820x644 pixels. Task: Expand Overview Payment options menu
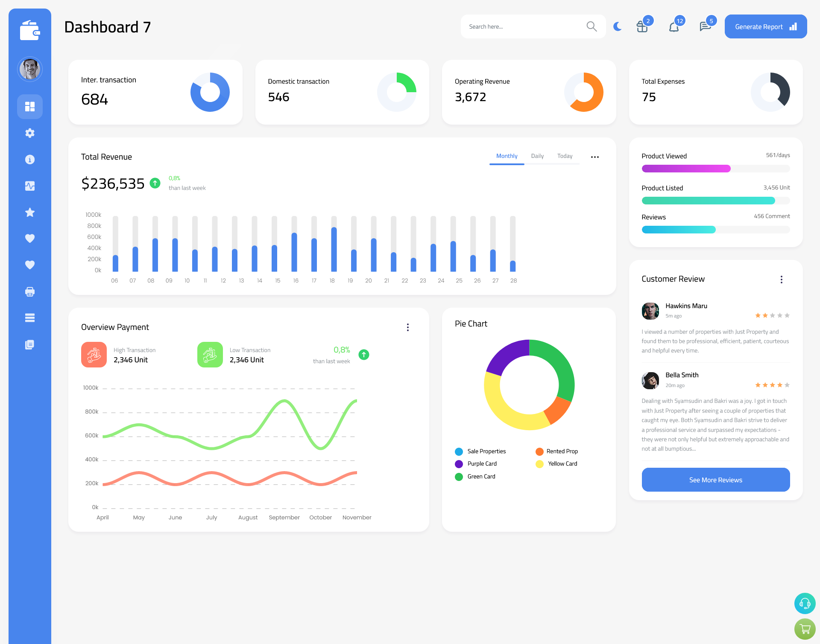408,327
